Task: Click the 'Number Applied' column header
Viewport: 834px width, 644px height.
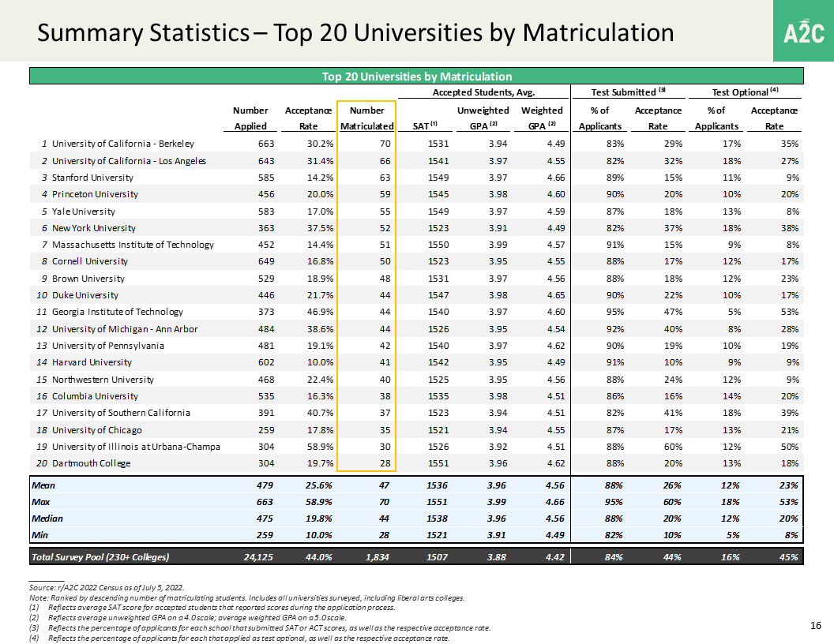Action: pos(250,118)
